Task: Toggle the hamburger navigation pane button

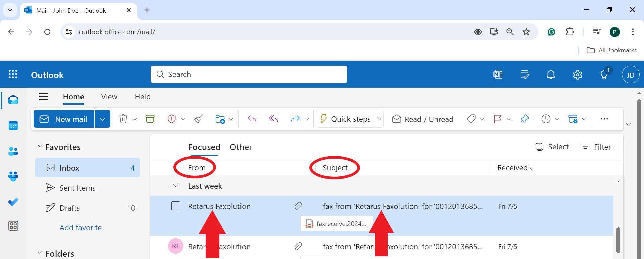Action: pos(44,97)
